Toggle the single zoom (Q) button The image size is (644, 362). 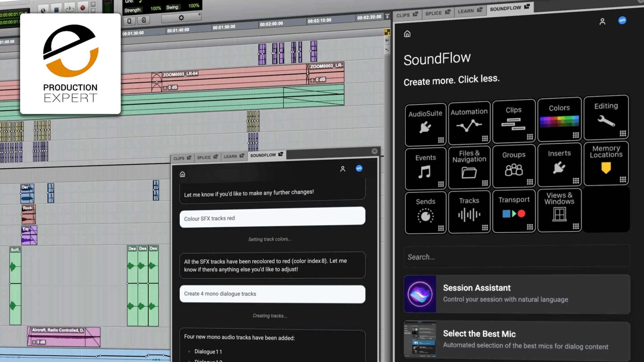129,21
